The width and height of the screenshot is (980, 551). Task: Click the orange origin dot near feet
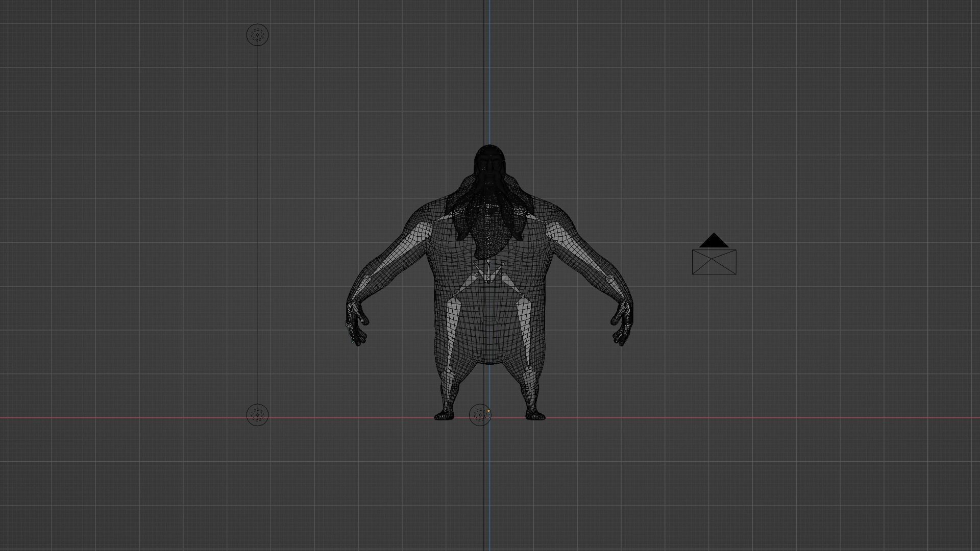488,411
